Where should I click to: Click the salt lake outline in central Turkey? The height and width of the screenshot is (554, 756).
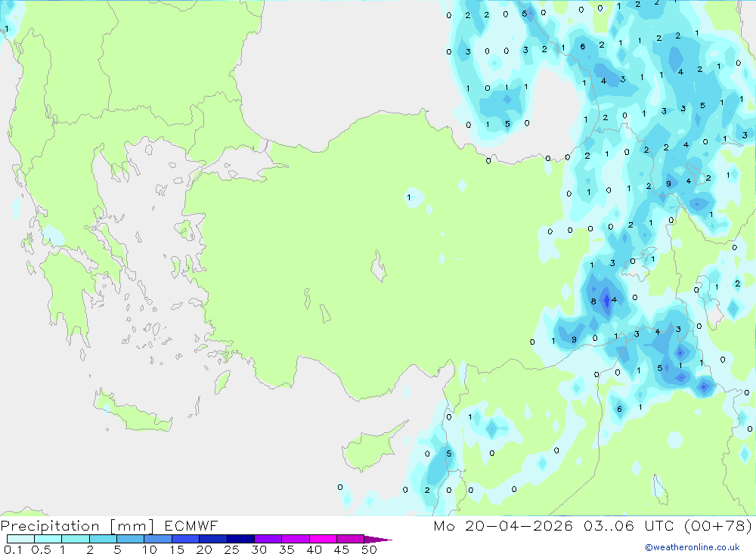pyautogui.click(x=379, y=266)
